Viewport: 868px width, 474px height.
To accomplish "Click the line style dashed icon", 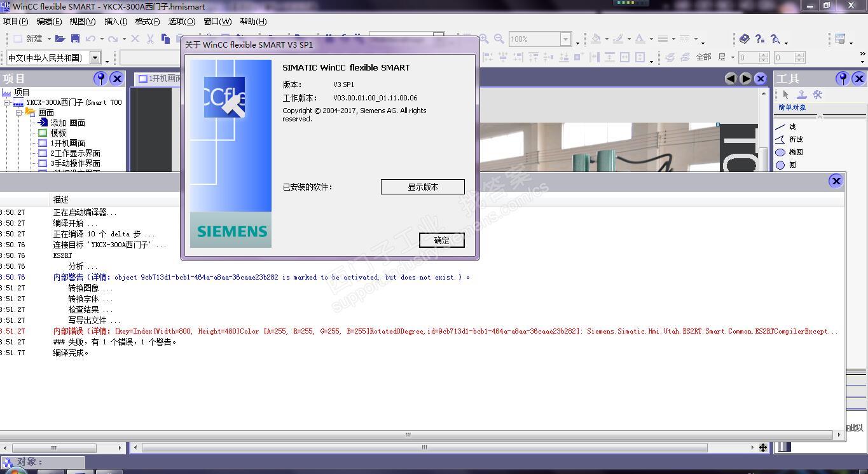I will pyautogui.click(x=684, y=39).
